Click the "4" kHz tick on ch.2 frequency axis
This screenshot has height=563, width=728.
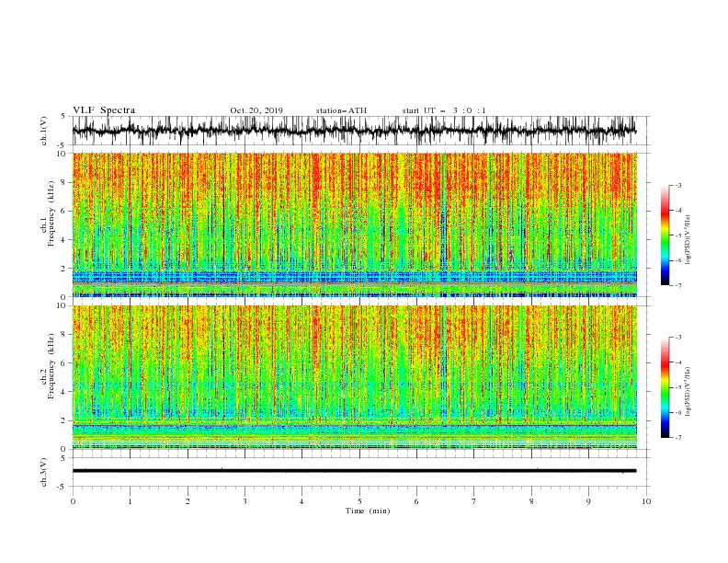pyautogui.click(x=64, y=392)
